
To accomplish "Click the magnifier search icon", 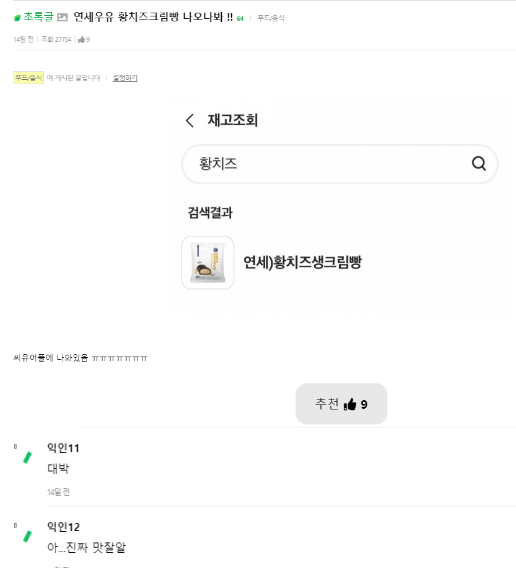I will [x=479, y=163].
